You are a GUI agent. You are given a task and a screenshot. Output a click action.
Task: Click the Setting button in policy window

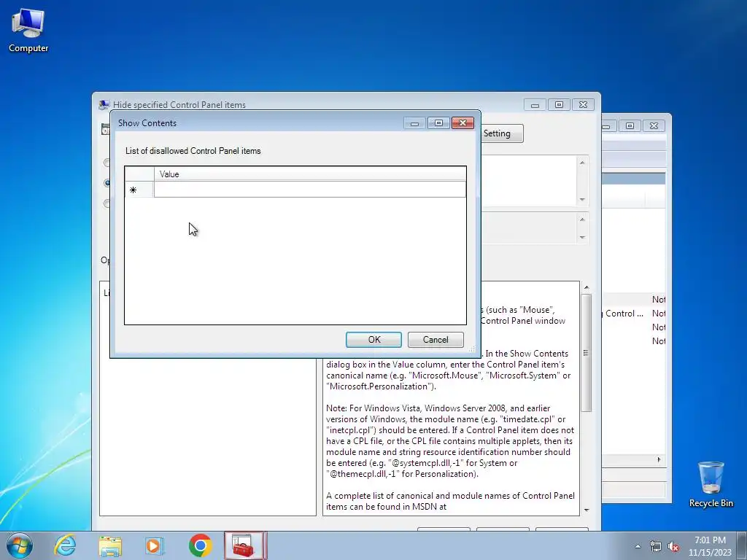(502, 133)
